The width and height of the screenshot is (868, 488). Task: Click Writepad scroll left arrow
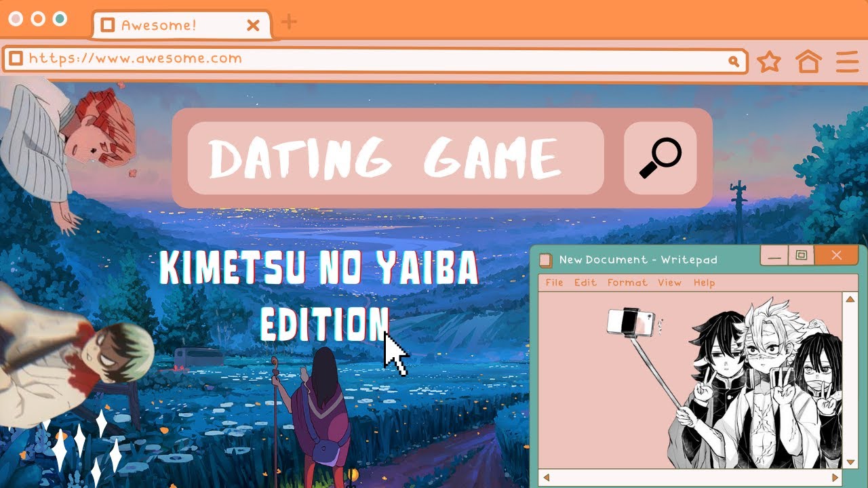pos(546,477)
